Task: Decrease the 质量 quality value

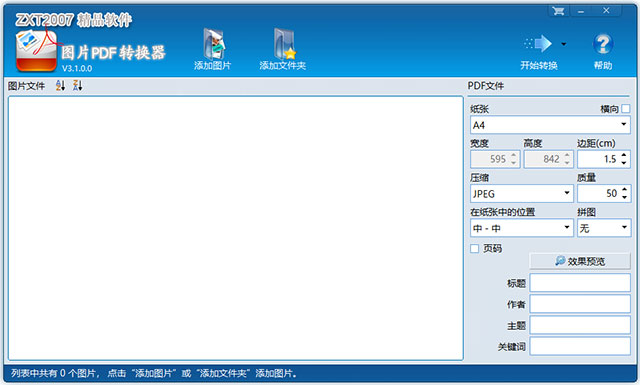Action: point(624,197)
